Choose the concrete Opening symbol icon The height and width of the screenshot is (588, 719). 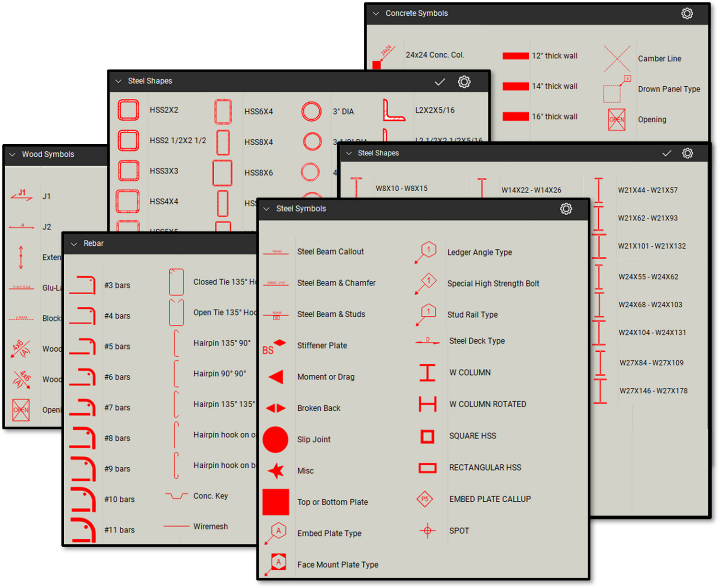[617, 119]
